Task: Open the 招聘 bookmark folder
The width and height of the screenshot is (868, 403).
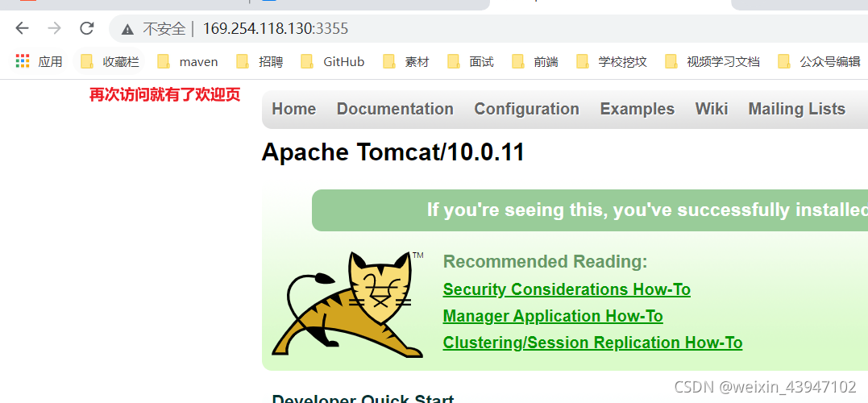Action: point(260,61)
